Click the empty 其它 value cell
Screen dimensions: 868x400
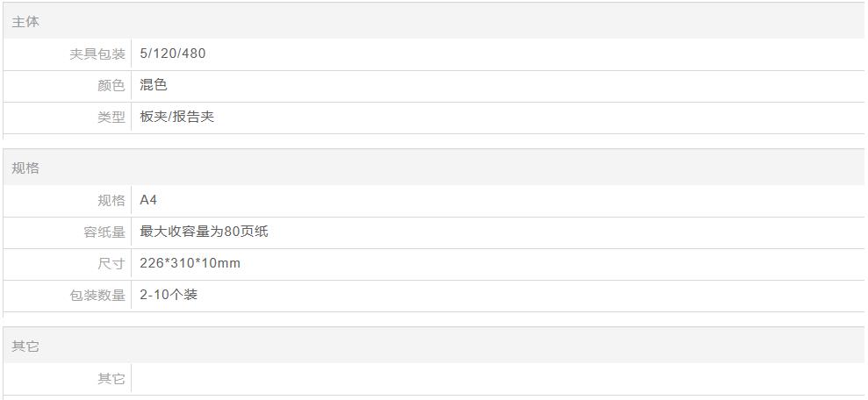[x=498, y=379]
